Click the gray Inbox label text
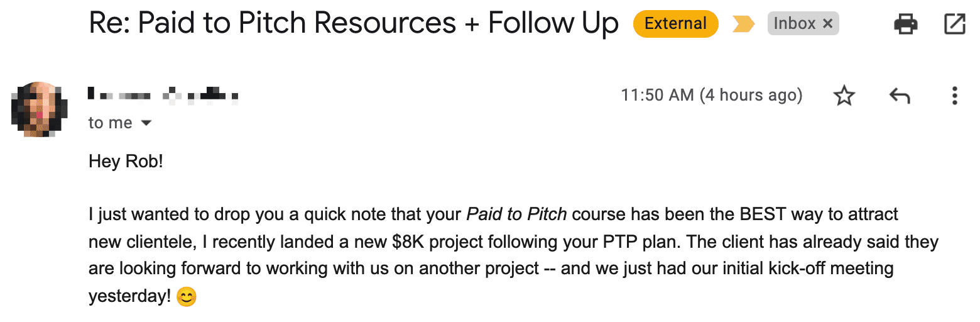The height and width of the screenshot is (322, 980). (794, 25)
